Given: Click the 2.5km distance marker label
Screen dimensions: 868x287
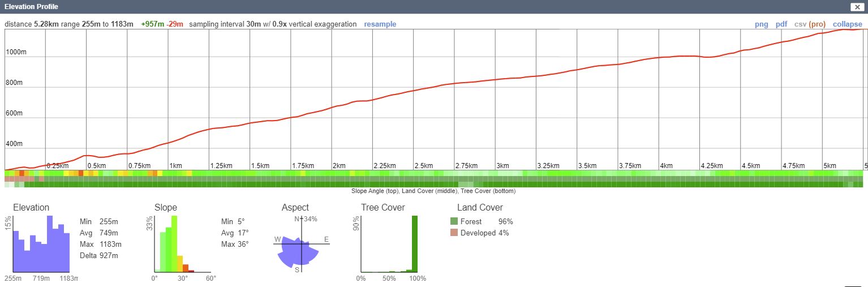Looking at the screenshot, I should click(x=424, y=165).
